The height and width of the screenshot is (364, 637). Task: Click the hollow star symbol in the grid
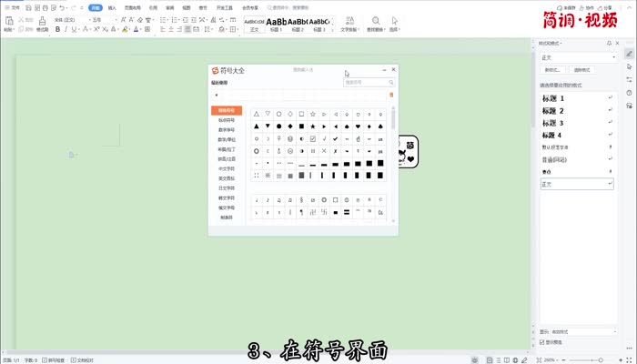point(312,114)
